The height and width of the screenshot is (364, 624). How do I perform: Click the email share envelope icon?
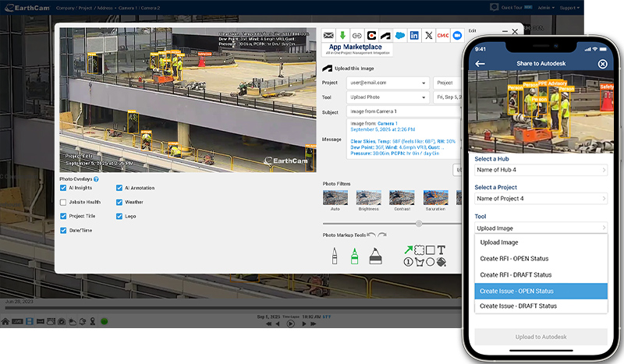click(x=328, y=35)
